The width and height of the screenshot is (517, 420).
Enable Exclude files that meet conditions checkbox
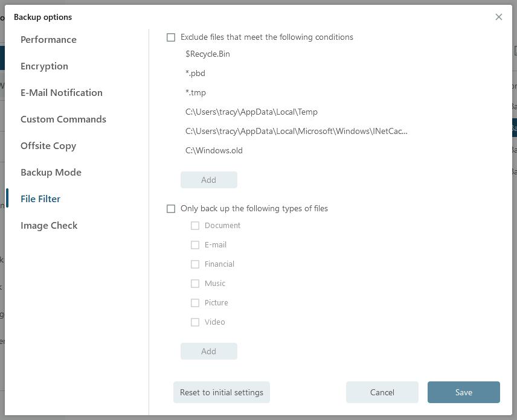click(x=171, y=37)
